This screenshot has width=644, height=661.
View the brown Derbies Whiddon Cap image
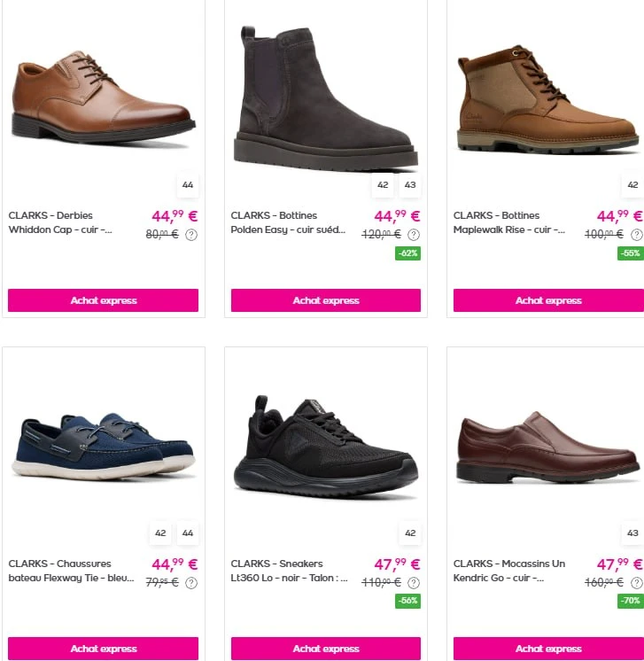pyautogui.click(x=104, y=97)
